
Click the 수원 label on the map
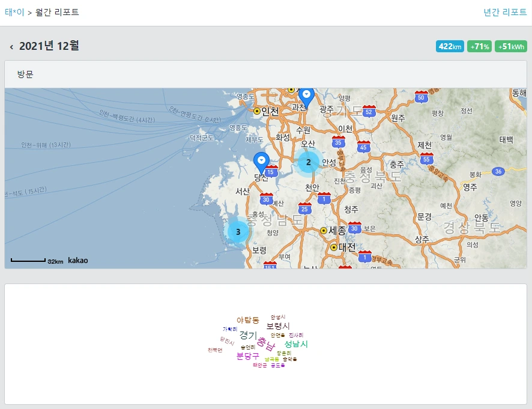(x=303, y=130)
